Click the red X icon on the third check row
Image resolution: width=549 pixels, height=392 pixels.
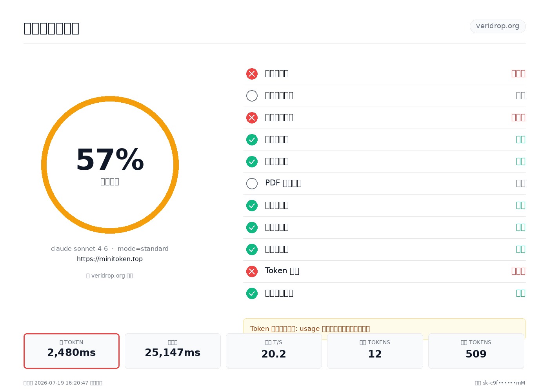pos(252,118)
